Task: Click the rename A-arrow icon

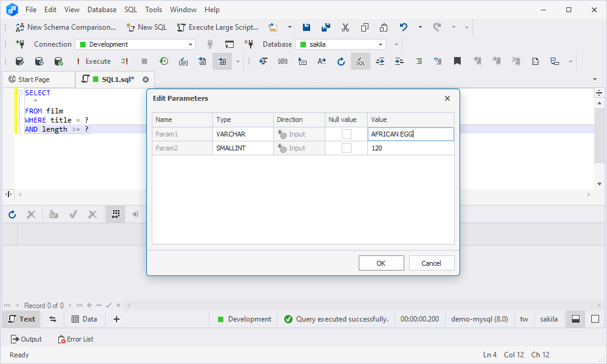Action: point(322,61)
